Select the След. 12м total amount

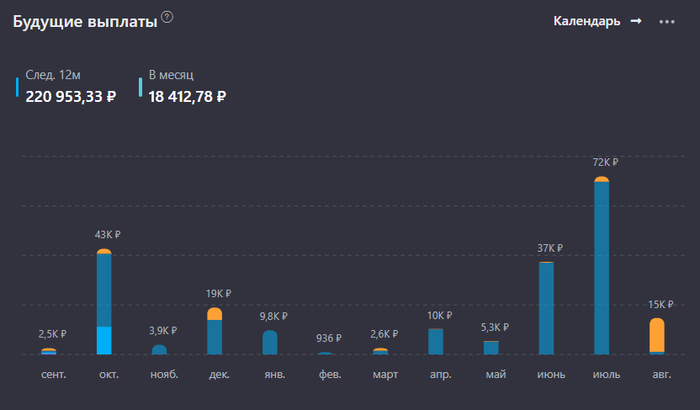coord(71,97)
